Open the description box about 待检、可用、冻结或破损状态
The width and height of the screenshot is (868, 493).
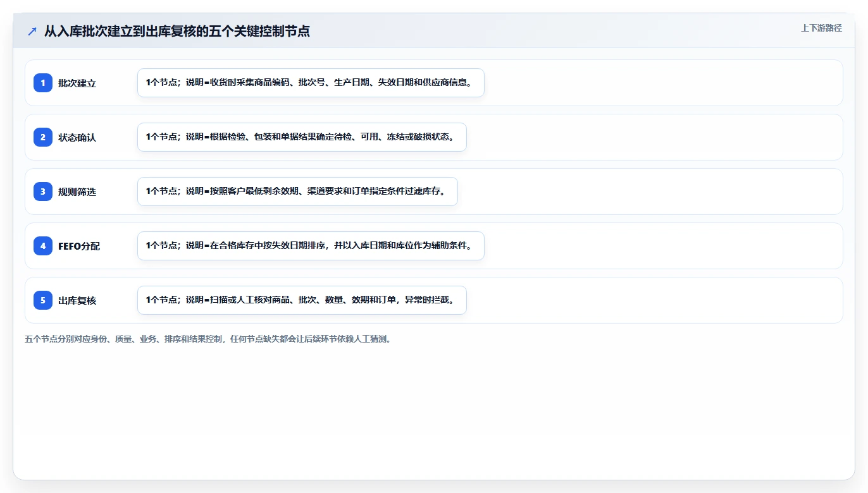[302, 137]
